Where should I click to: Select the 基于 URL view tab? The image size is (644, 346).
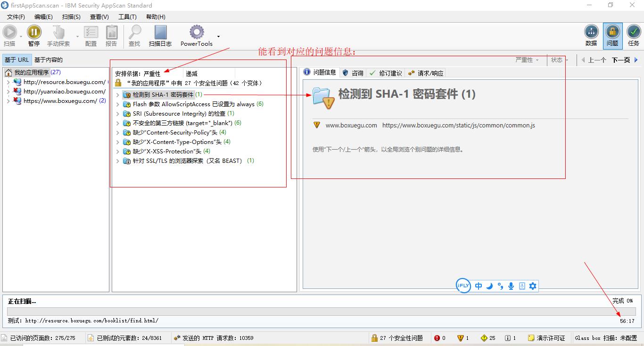[x=17, y=59]
